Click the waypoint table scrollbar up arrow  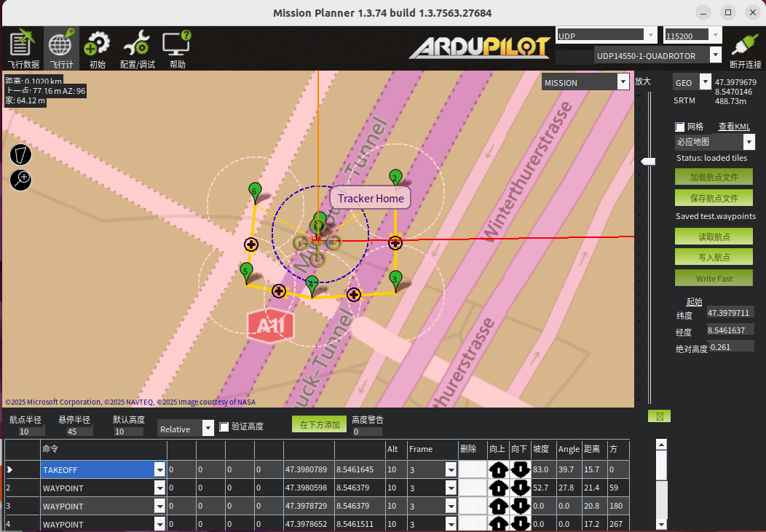(x=661, y=445)
